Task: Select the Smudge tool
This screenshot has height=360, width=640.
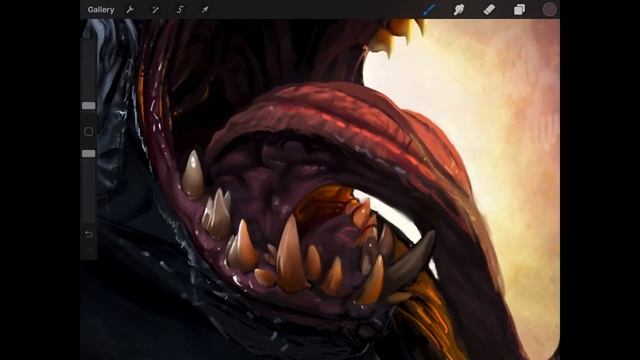Action: tap(459, 9)
